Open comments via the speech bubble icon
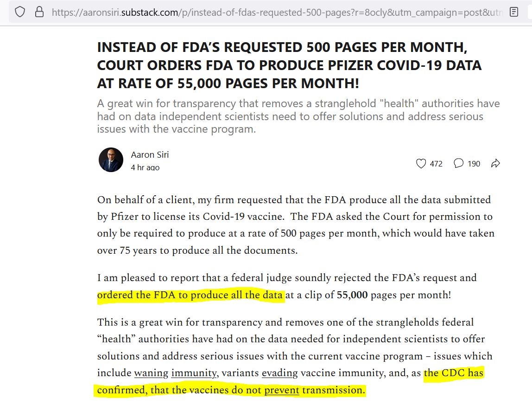532x410 pixels. tap(459, 164)
